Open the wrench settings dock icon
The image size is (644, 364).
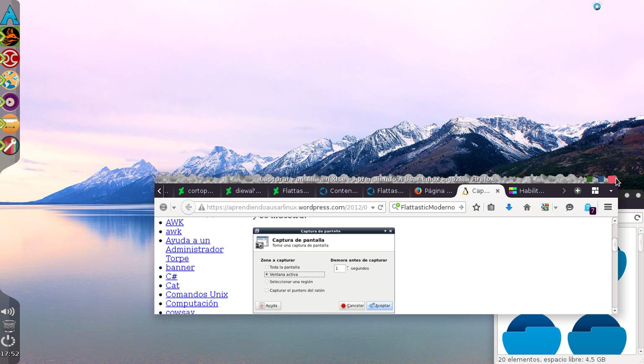tap(10, 146)
